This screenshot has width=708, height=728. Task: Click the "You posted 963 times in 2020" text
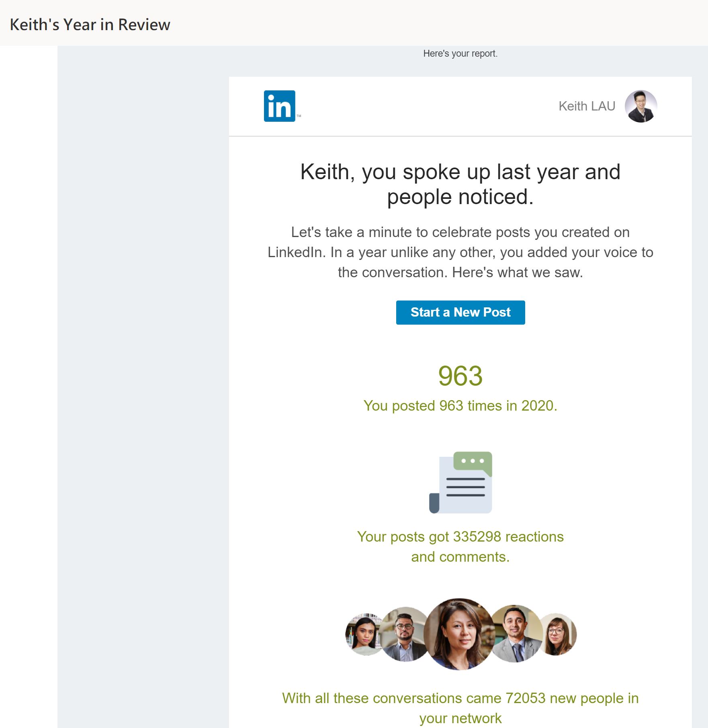point(460,406)
